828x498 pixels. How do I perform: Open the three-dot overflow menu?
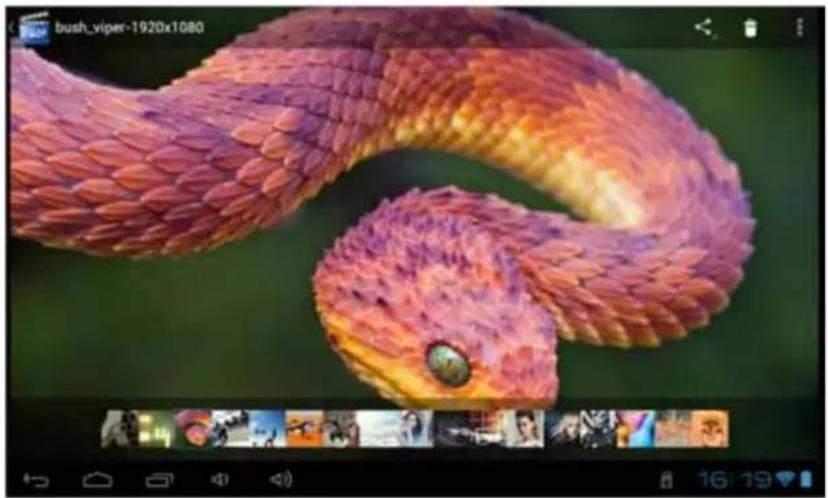tap(799, 27)
